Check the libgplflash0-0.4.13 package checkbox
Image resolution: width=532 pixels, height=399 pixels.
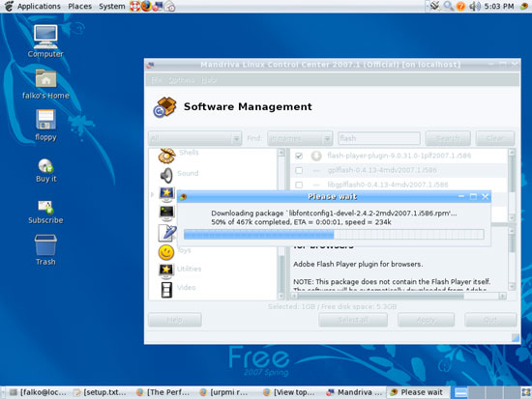pyautogui.click(x=299, y=185)
